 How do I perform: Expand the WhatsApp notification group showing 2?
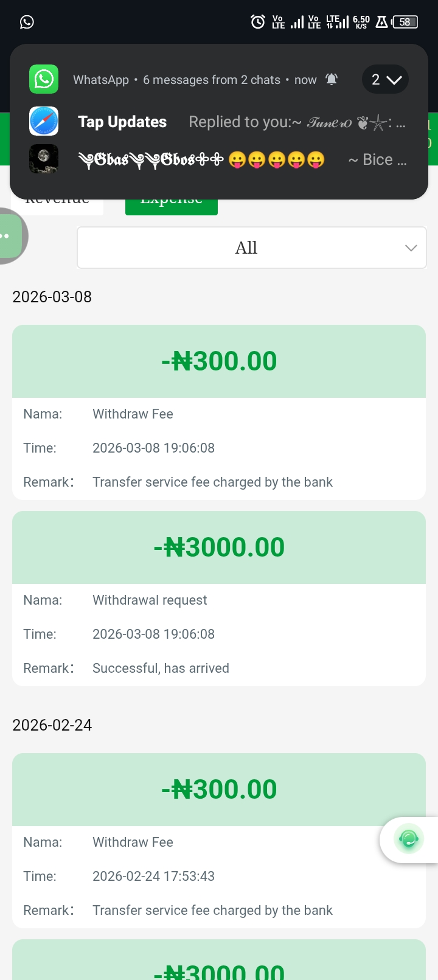coord(385,80)
